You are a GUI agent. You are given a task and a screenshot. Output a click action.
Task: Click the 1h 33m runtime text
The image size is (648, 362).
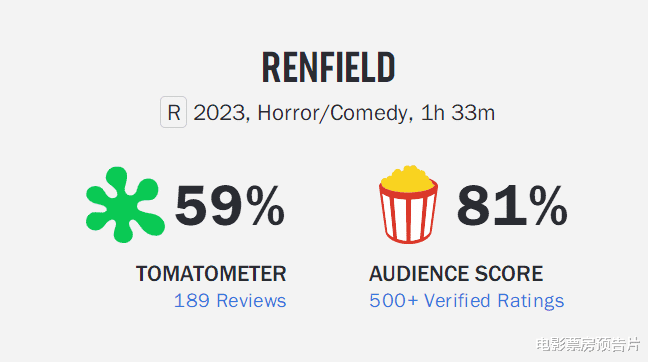(x=457, y=113)
